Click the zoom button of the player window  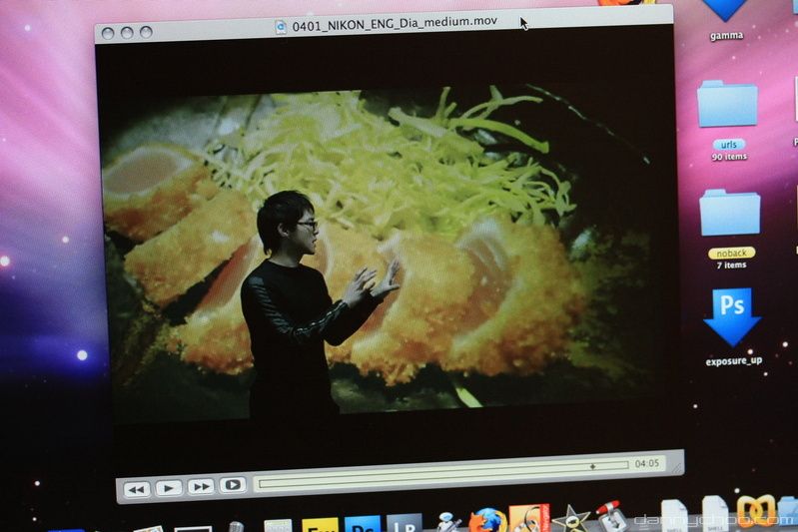coord(146,32)
